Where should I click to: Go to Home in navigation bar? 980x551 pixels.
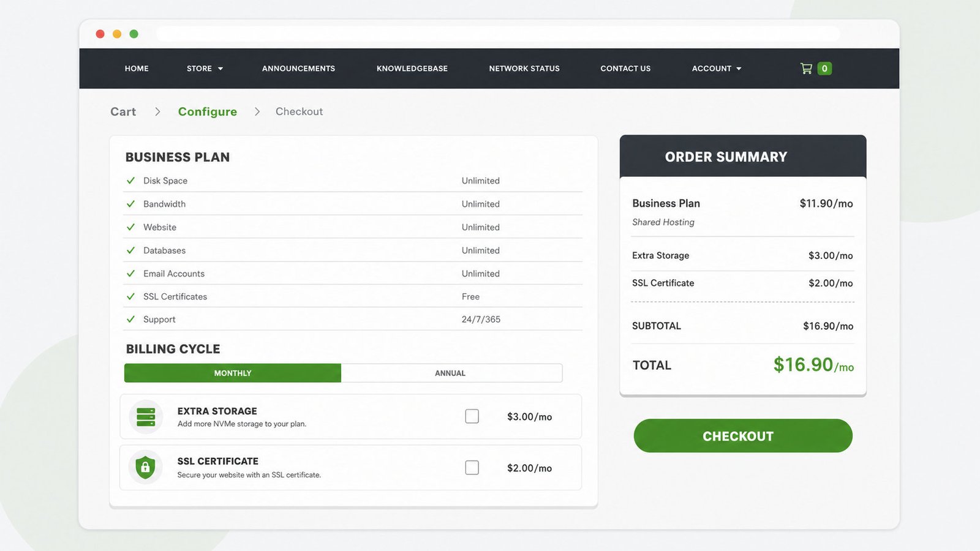click(137, 69)
